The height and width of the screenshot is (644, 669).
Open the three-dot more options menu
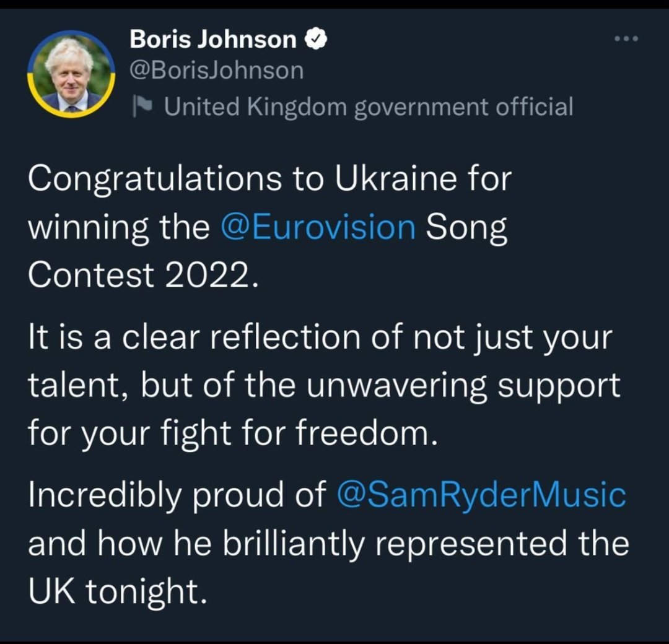pos(625,40)
